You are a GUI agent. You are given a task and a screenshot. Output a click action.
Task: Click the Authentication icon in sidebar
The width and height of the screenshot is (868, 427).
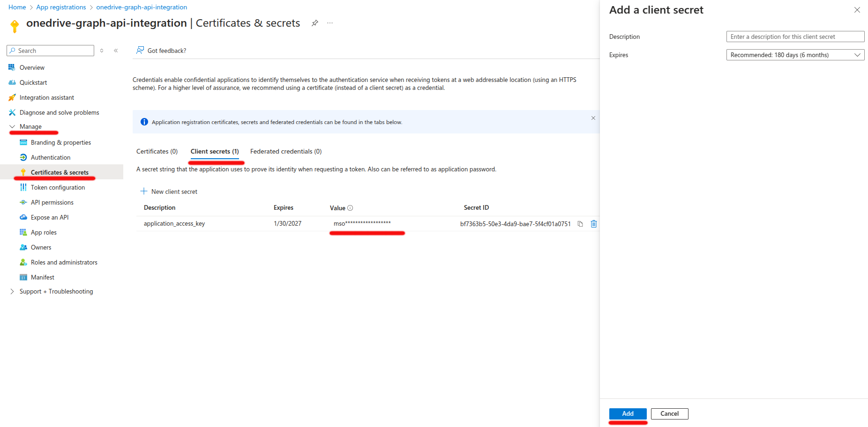pos(23,157)
